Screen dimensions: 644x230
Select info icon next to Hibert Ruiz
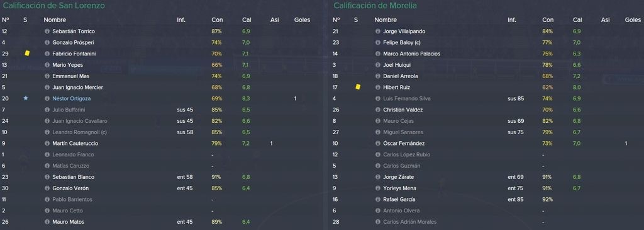[x=378, y=87]
